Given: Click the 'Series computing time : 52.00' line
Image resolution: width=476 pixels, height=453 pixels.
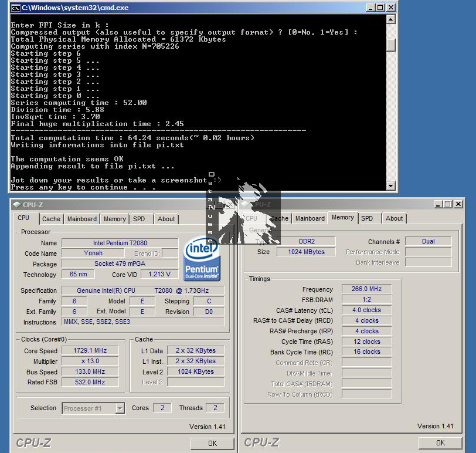Looking at the screenshot, I should [x=79, y=103].
